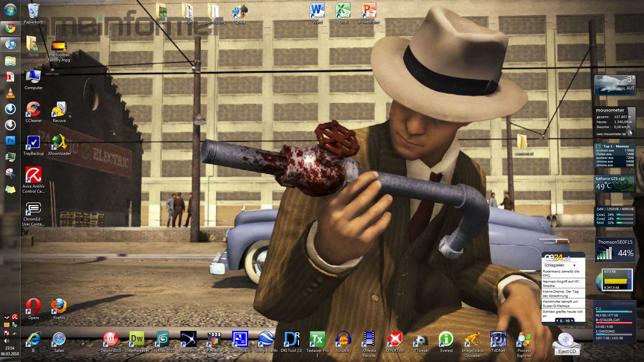This screenshot has width=644, height=362.
Task: Open the Spiele games shortcut
Action: (240, 13)
